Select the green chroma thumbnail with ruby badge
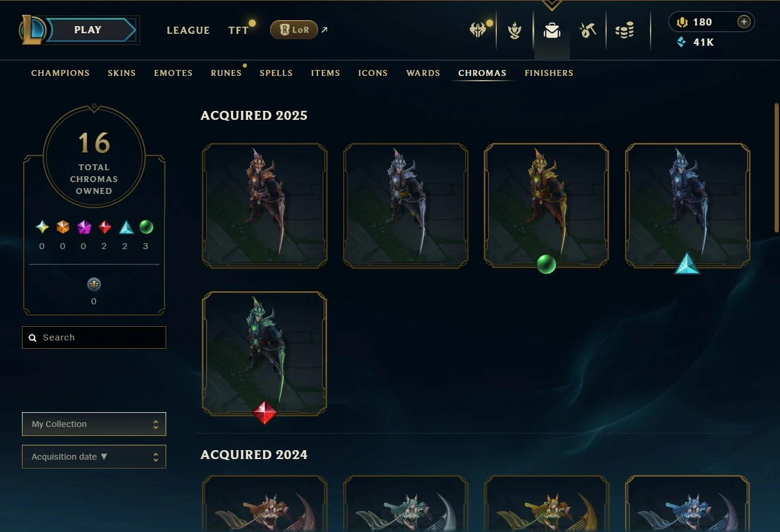780x532 pixels. pyautogui.click(x=264, y=353)
